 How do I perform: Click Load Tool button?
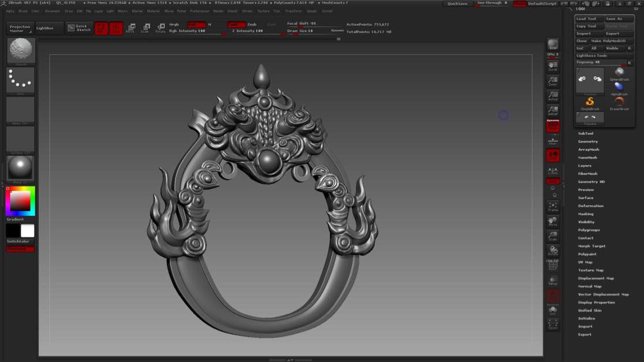tap(589, 19)
